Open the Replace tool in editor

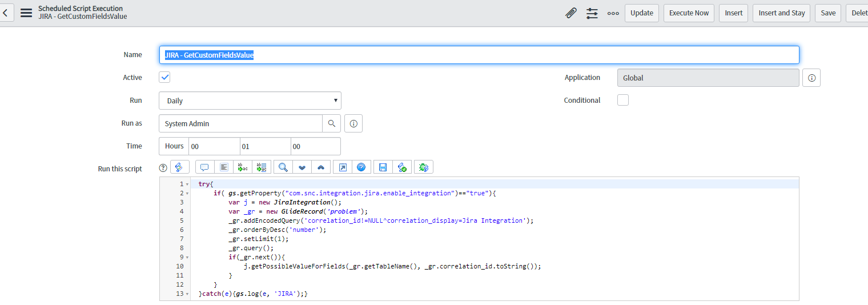coord(243,167)
